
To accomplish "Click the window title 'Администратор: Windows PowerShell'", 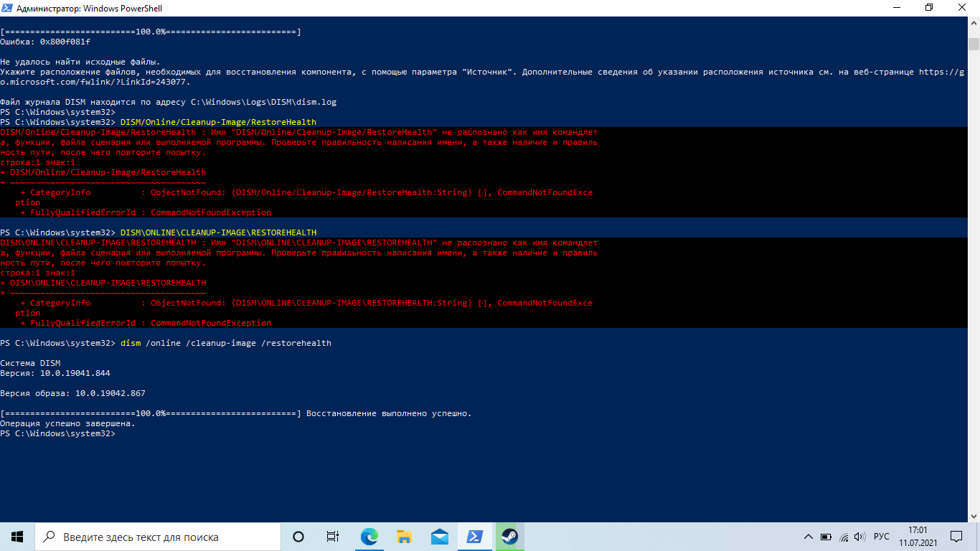I will click(90, 8).
